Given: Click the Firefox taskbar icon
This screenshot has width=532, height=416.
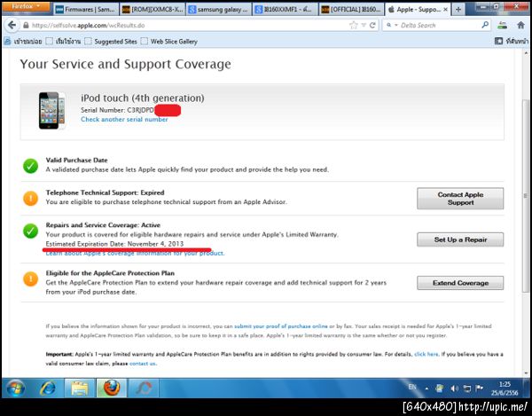Looking at the screenshot, I should point(112,389).
